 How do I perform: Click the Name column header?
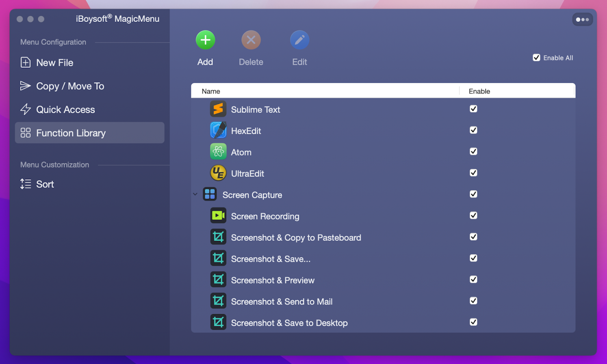(x=210, y=91)
